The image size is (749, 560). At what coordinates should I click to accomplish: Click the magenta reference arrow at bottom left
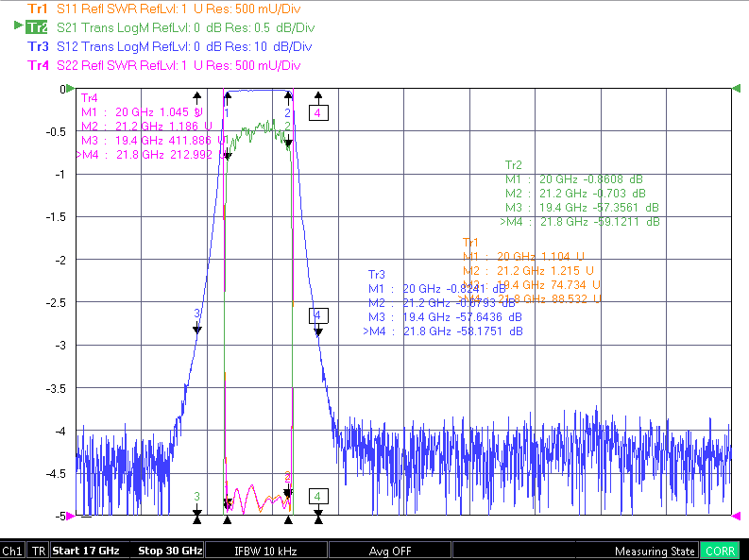71,516
